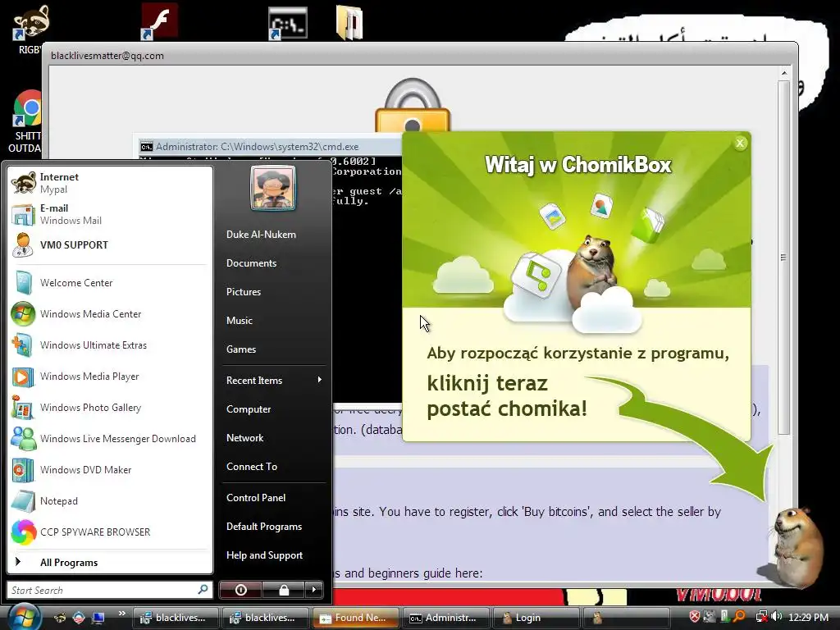Click the Start orb button
Screen dimensions: 840x630
24,617
